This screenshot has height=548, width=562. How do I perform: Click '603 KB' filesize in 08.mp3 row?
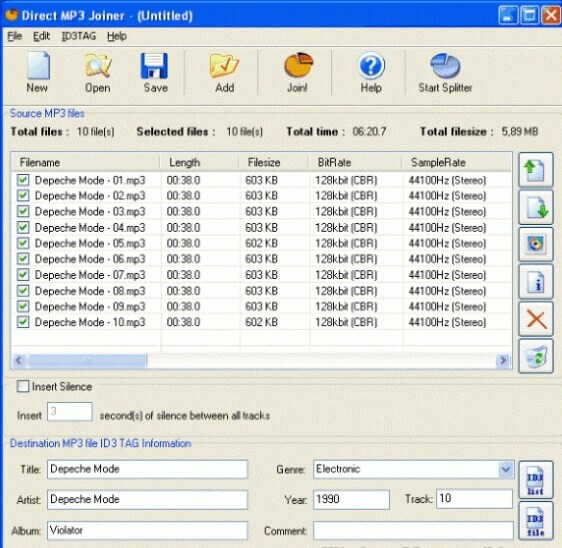pyautogui.click(x=261, y=290)
